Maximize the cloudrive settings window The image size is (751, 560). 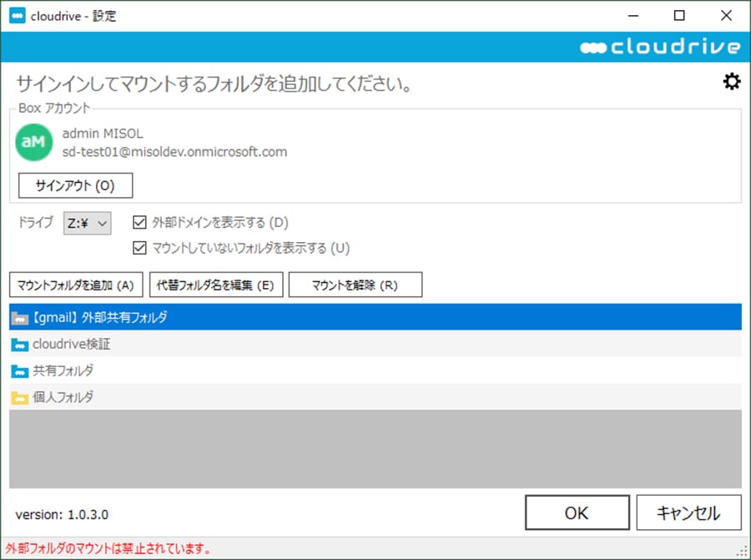679,15
